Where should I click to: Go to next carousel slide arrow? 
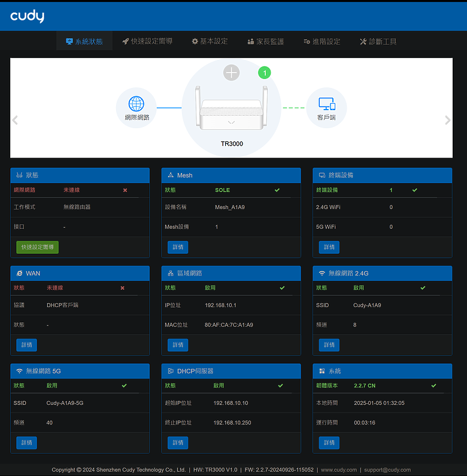pos(448,120)
